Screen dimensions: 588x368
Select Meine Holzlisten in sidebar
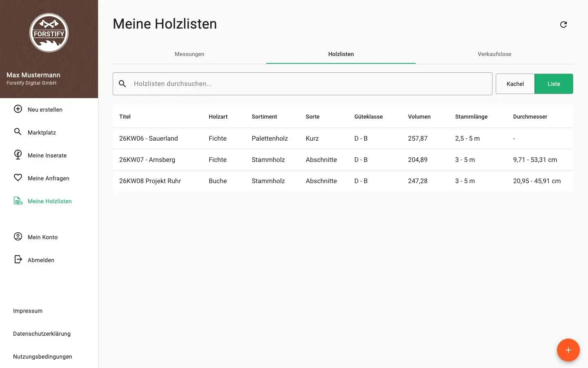coord(49,201)
